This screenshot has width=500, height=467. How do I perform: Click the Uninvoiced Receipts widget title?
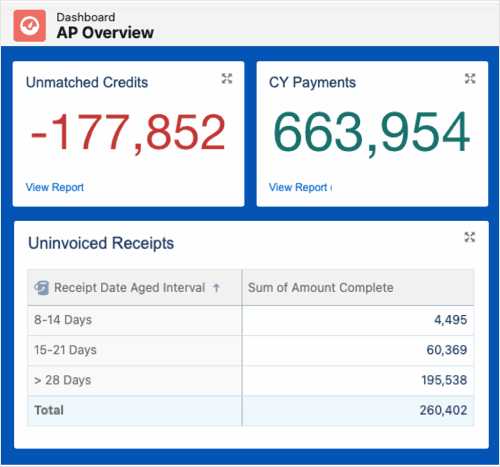(x=101, y=243)
